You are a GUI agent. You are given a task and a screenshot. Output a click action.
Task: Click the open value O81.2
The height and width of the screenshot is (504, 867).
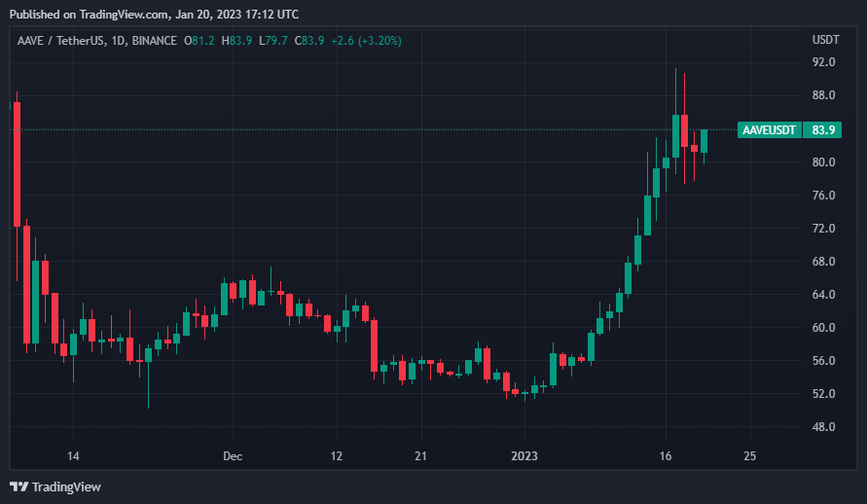click(x=199, y=41)
